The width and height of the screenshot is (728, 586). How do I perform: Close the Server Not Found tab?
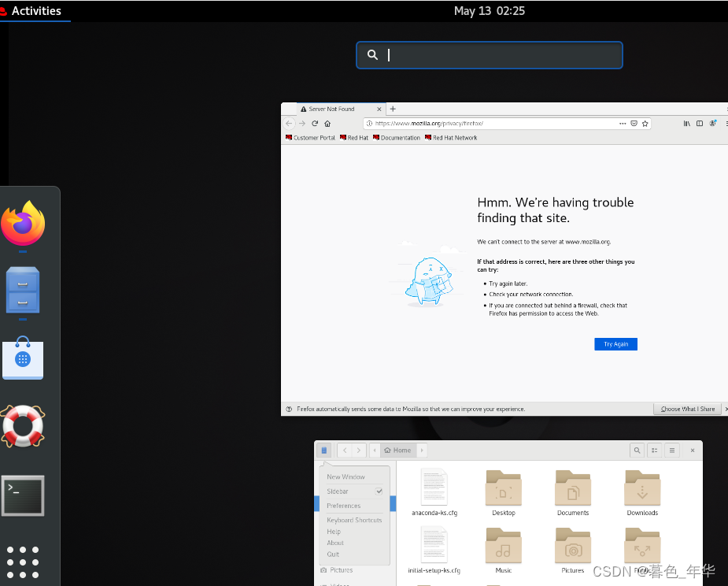click(379, 109)
